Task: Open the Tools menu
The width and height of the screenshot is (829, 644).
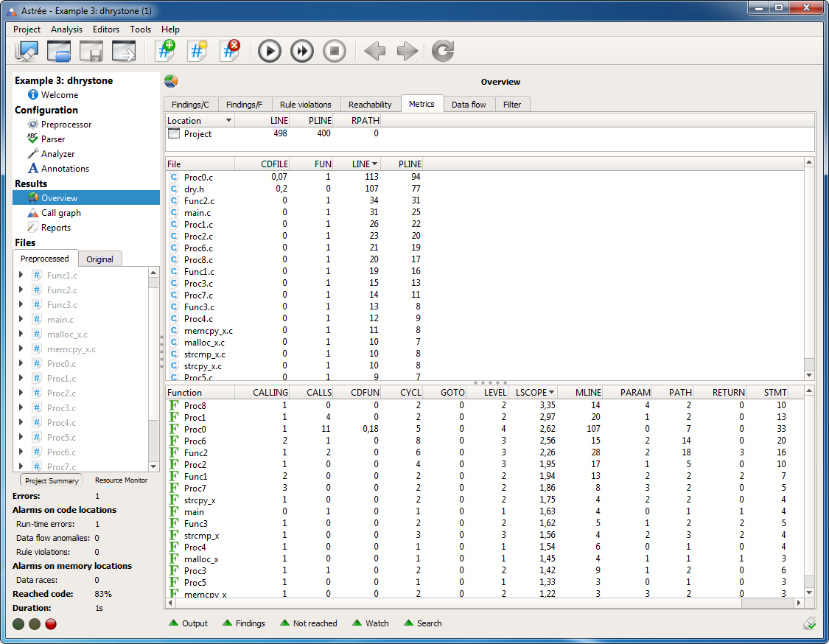Action: click(x=140, y=29)
